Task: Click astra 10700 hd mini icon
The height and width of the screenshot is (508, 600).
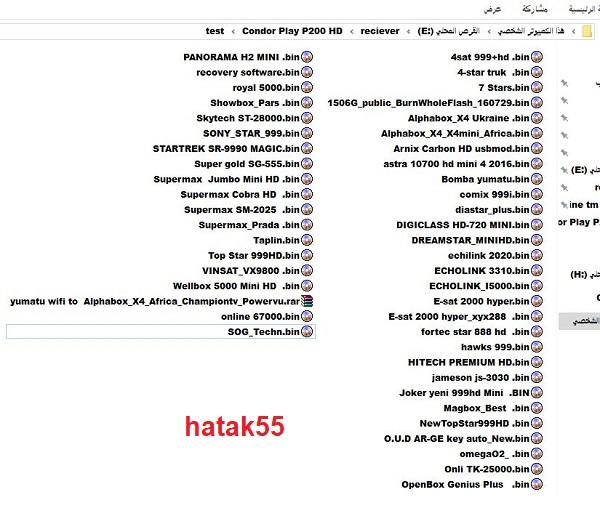Action: coord(537,164)
